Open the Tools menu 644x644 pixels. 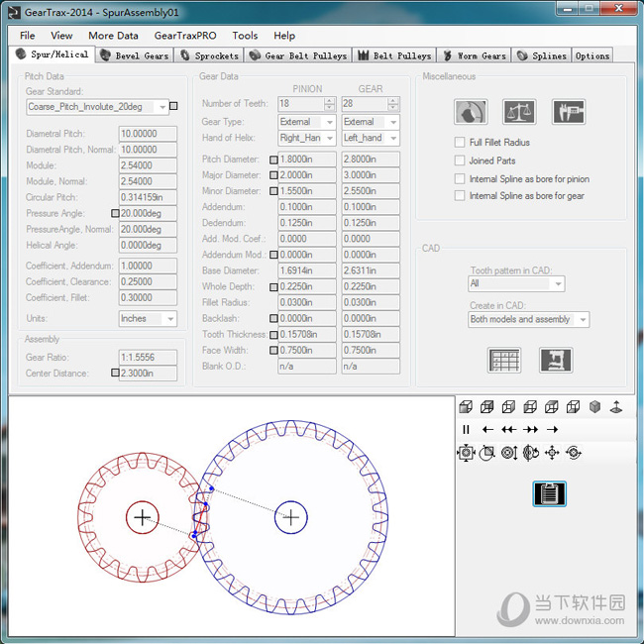coord(245,36)
